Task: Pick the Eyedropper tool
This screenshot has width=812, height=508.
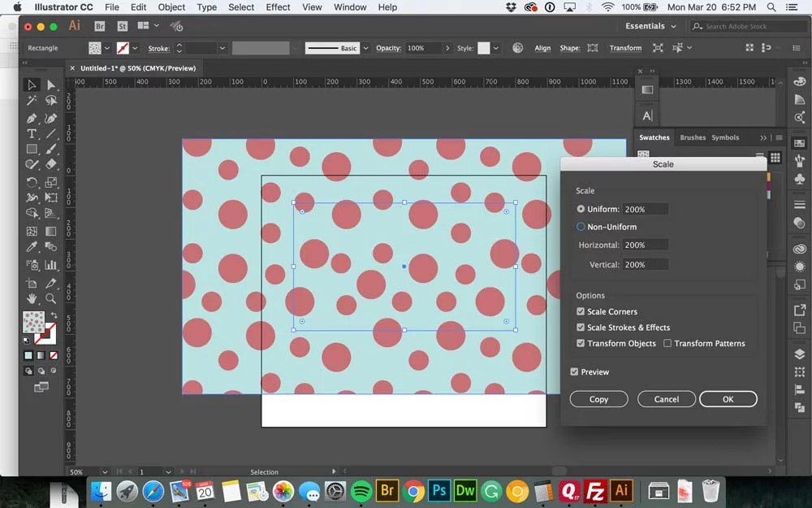Action: point(32,245)
